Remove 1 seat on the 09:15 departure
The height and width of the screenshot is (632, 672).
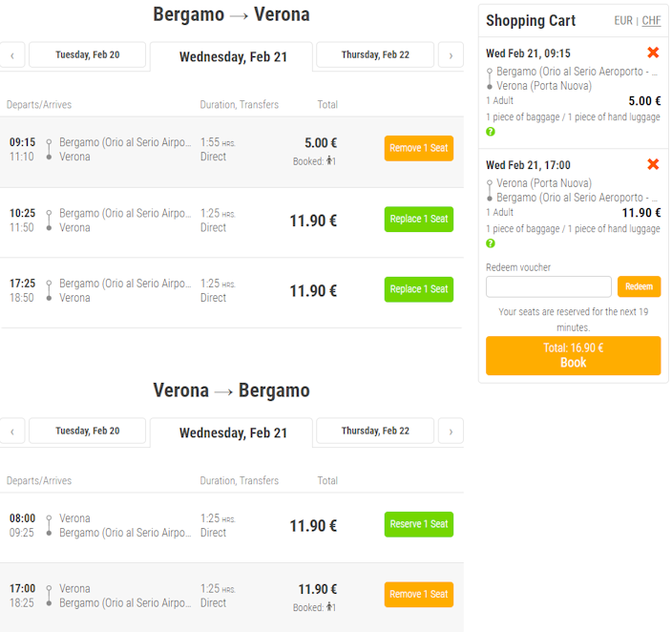coord(419,148)
